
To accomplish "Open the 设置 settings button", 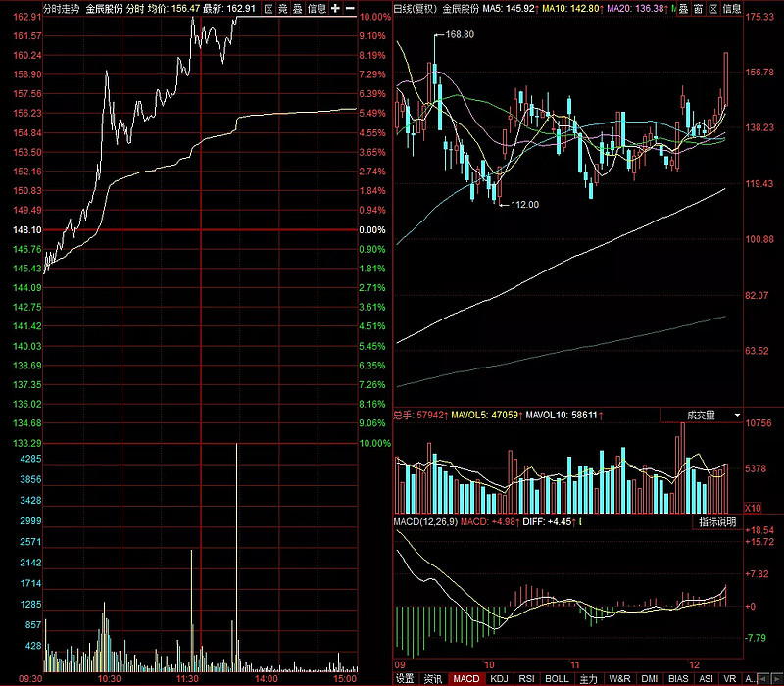I will click(x=405, y=678).
